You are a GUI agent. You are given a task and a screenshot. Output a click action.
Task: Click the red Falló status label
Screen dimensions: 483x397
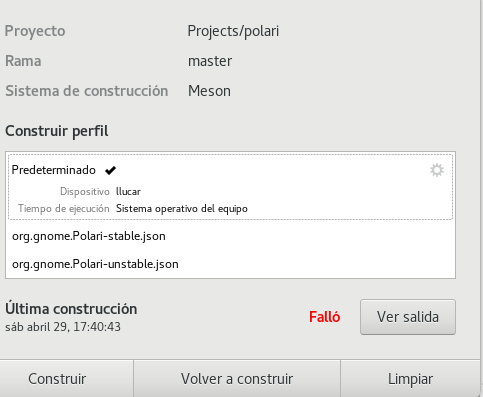coord(324,317)
